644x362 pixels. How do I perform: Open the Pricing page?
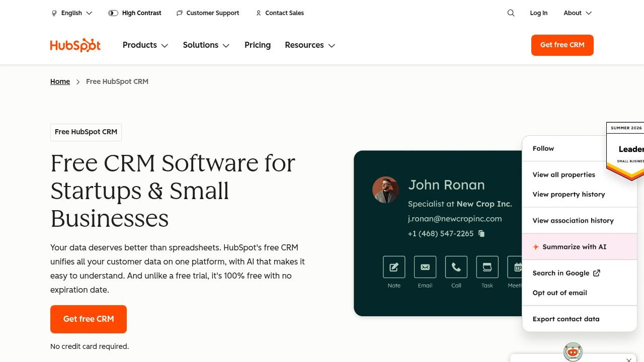pyautogui.click(x=258, y=45)
